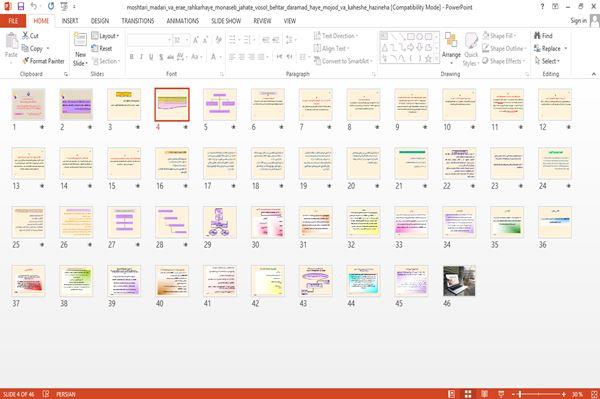Toggle Align Left paragraph button
Image resolution: width=600 pixels, height=399 pixels.
pyautogui.click(x=232, y=57)
